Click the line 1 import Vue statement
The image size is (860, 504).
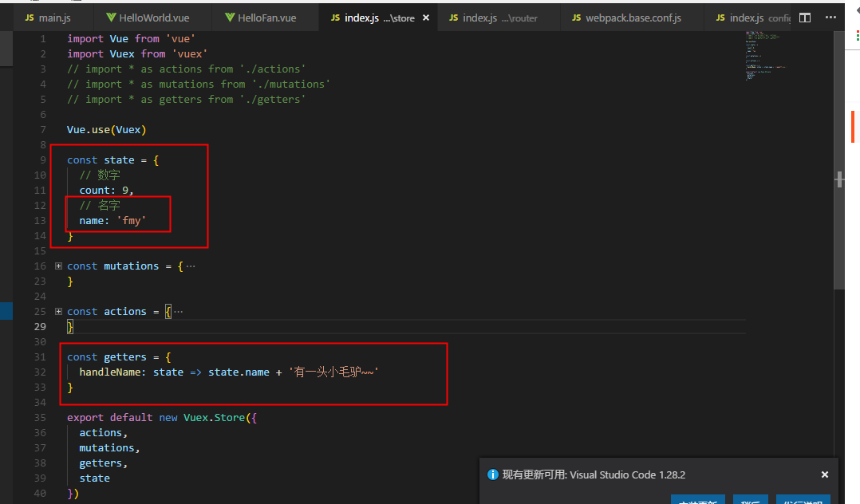(x=131, y=39)
